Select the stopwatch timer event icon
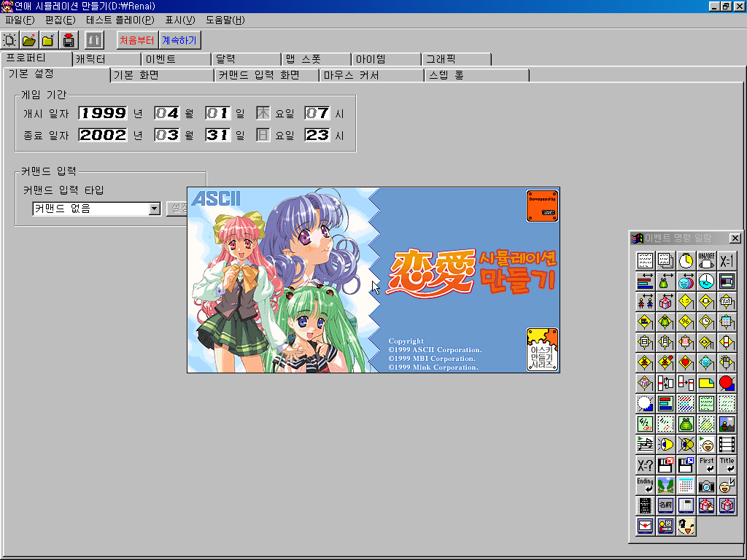 (x=686, y=261)
